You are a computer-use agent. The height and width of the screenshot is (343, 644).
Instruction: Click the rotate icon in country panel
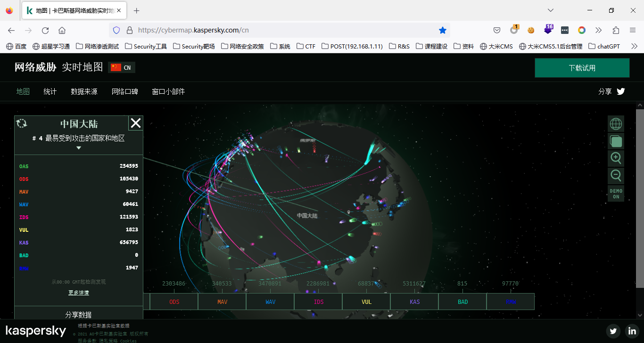(x=22, y=123)
